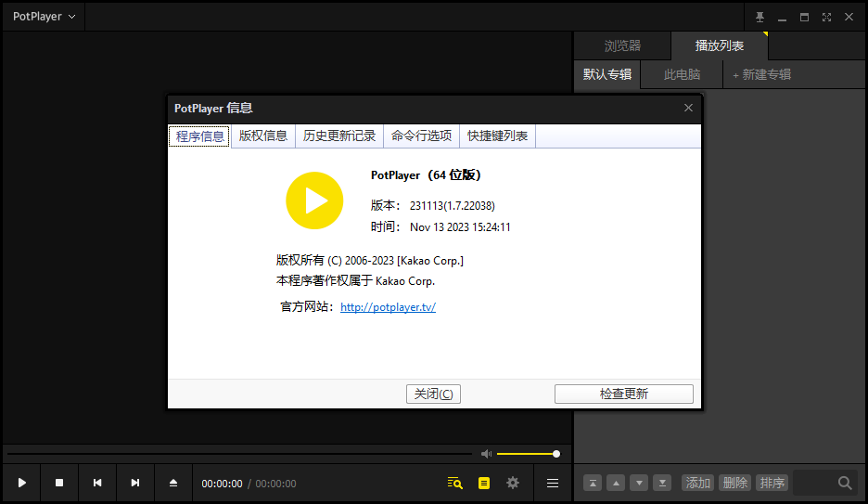Open the hamburger menu in control bar
The image size is (868, 504).
coord(553,483)
